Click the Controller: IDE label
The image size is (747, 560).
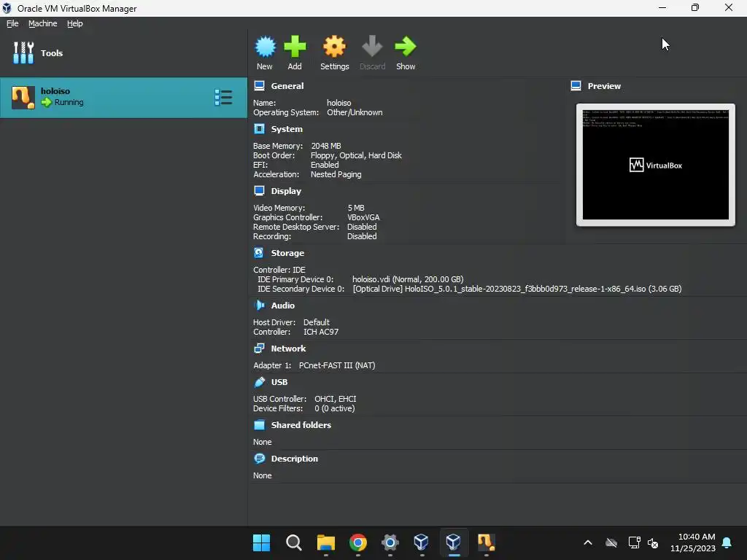coord(279,270)
